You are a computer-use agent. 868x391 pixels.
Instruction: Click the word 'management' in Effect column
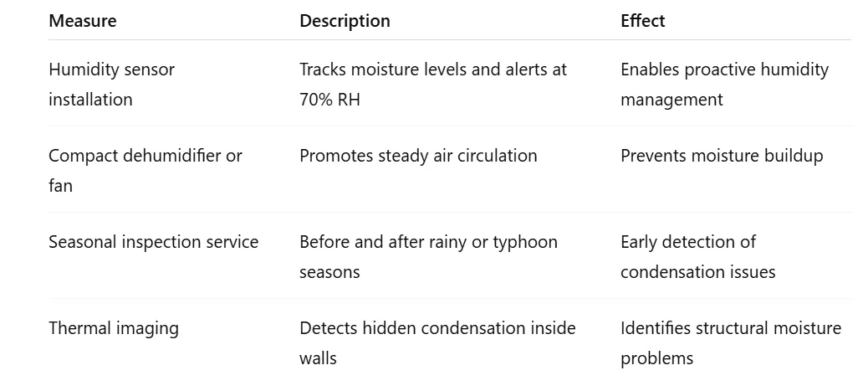[671, 100]
